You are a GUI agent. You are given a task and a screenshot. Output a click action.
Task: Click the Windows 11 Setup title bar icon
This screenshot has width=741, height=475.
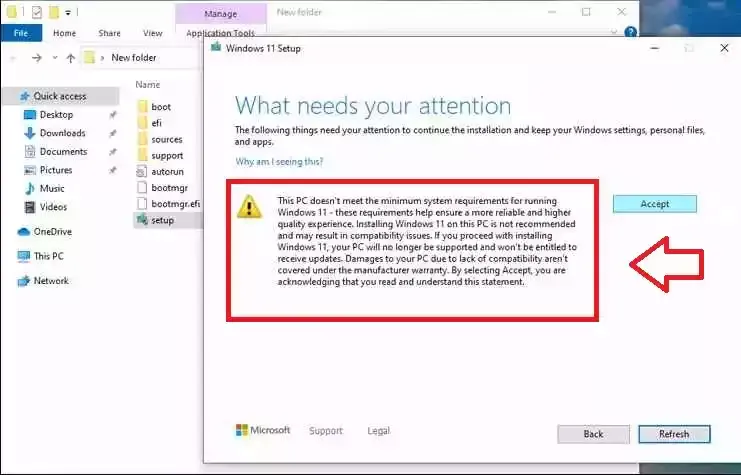216,47
